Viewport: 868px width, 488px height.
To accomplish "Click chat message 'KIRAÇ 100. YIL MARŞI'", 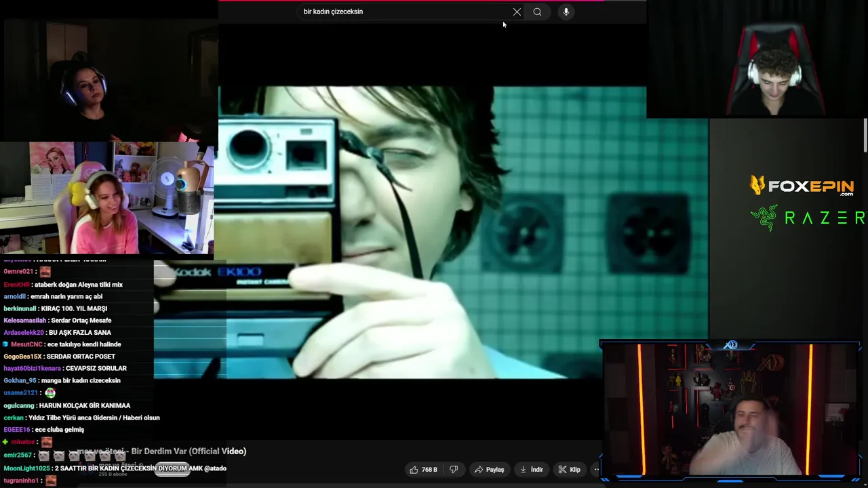I will coord(74,308).
